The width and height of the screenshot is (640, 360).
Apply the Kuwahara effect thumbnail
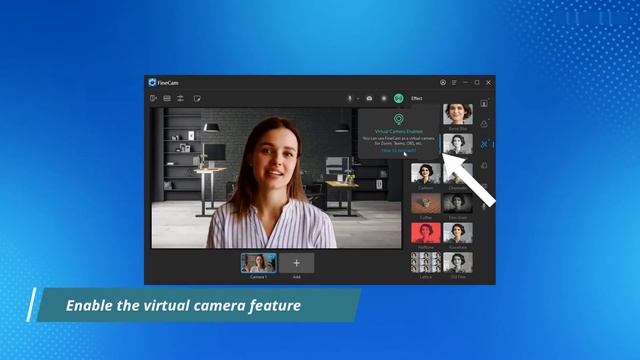coord(458,233)
